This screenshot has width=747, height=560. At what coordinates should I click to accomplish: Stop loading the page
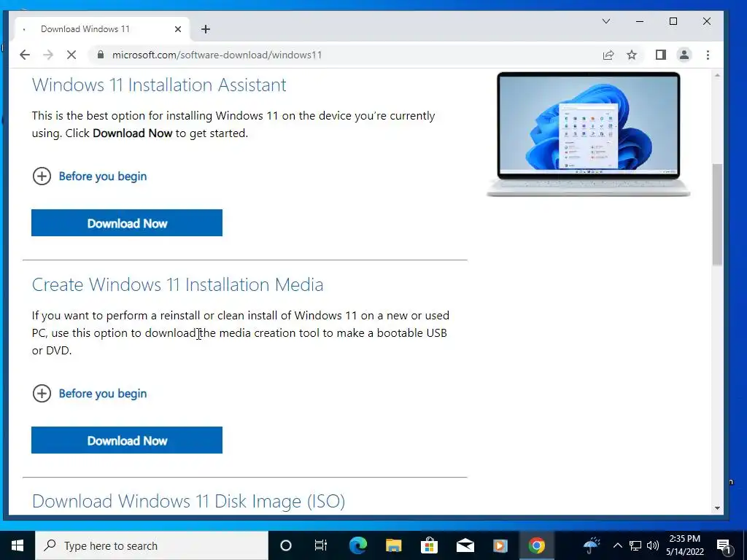pos(71,55)
